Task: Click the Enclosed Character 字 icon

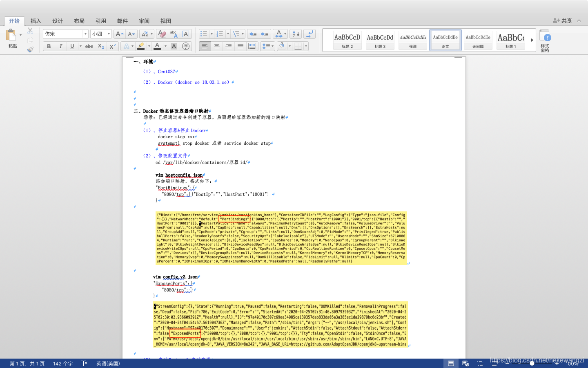Action: (x=186, y=46)
